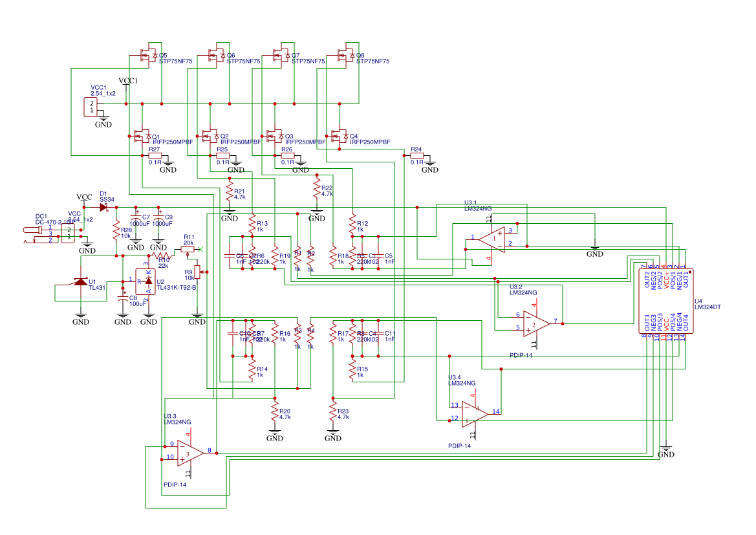Click the 'SS34' diode value text
Viewport: 756px width, 535px height.
pyautogui.click(x=107, y=200)
